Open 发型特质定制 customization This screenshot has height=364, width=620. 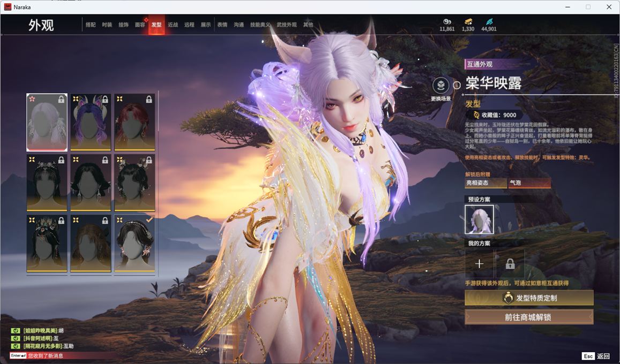[529, 298]
